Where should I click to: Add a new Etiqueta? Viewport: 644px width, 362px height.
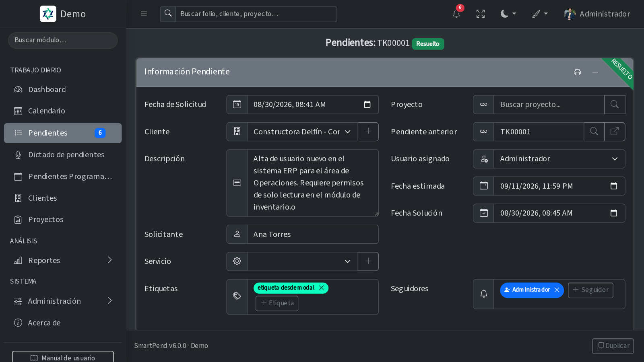coord(277,303)
